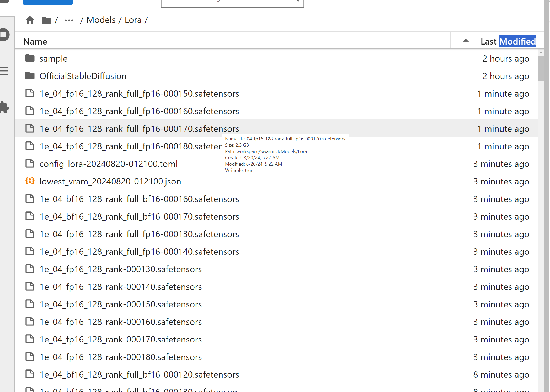Sort by Last Modified column header

click(508, 41)
